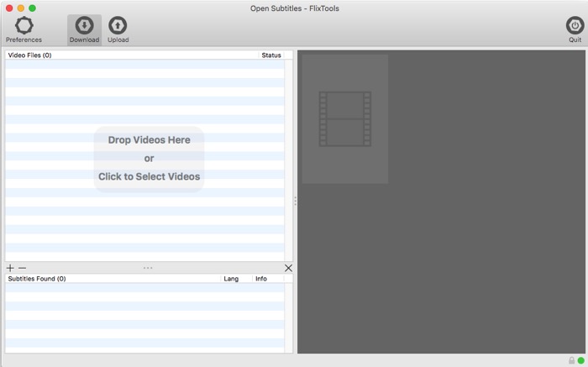Click the film strip placeholder thumbnail

345,119
